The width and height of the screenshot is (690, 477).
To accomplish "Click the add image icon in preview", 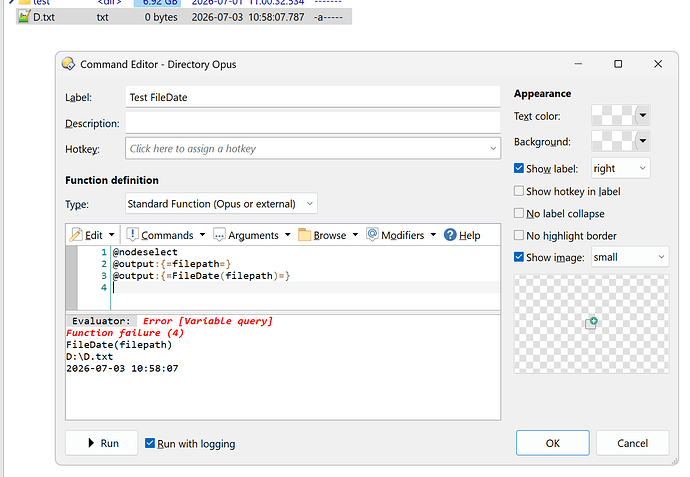I will pyautogui.click(x=591, y=323).
